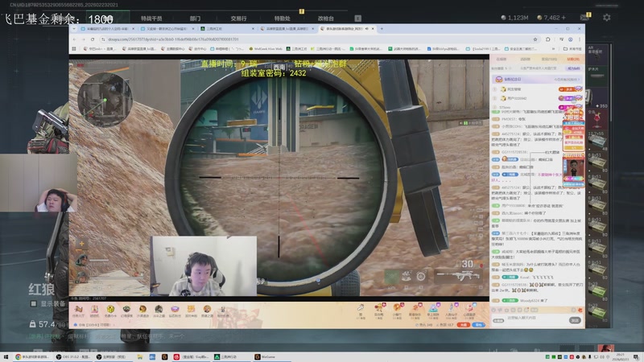Screen dimensions: 644x362
Task: Select the 改枪台 game menu tab
Action: [326, 18]
